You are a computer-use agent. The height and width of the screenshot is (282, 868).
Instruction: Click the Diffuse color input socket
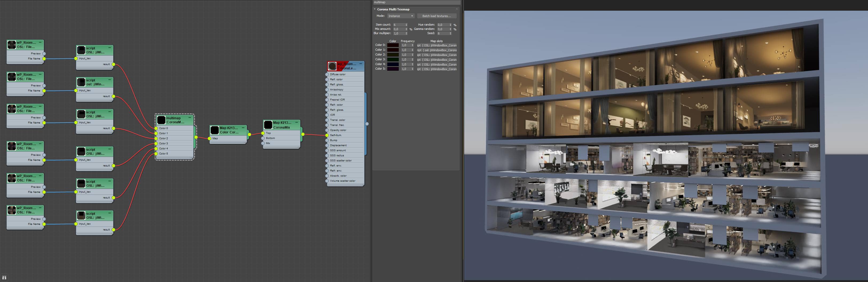[327, 74]
